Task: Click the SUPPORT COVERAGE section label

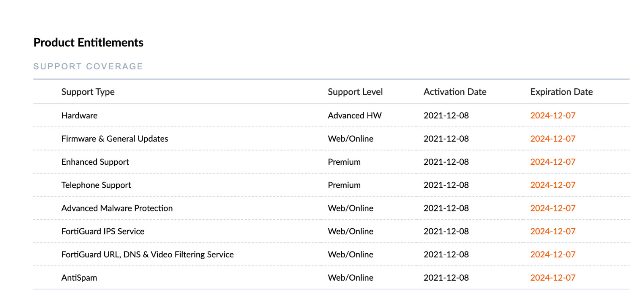Action: [x=88, y=66]
